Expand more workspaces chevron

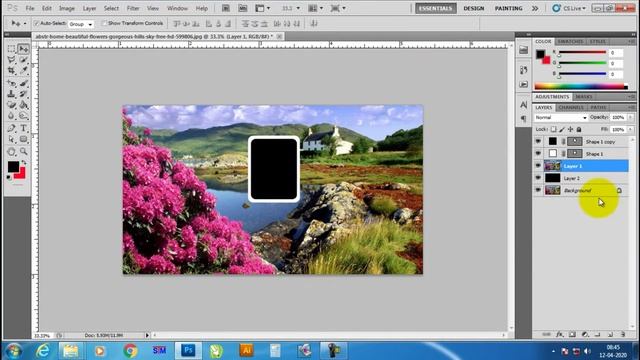coord(535,8)
